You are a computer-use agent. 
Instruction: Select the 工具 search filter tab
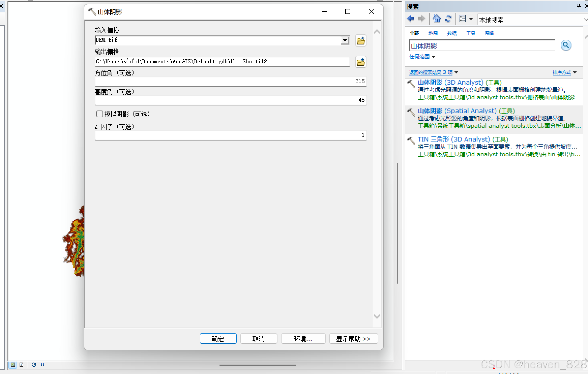pos(471,34)
